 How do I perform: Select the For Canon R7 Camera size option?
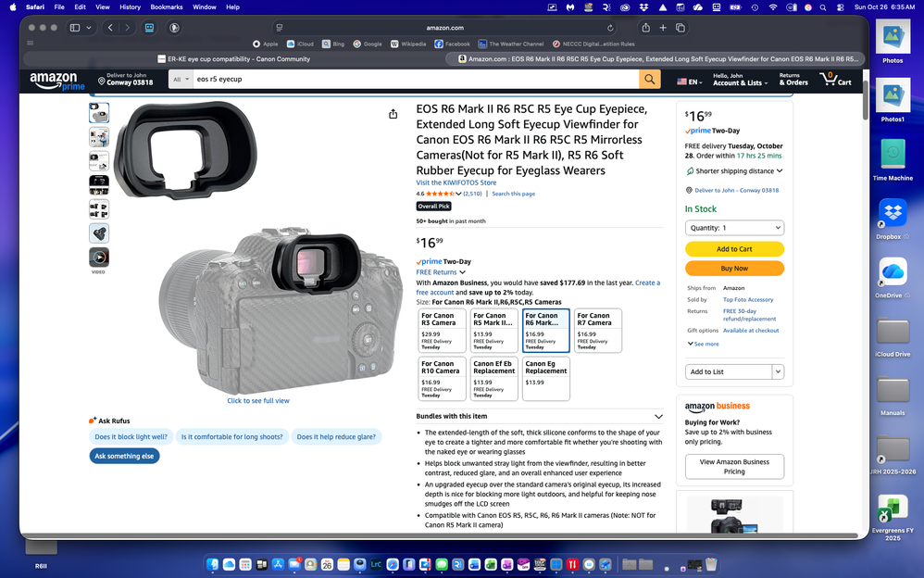[x=597, y=331]
